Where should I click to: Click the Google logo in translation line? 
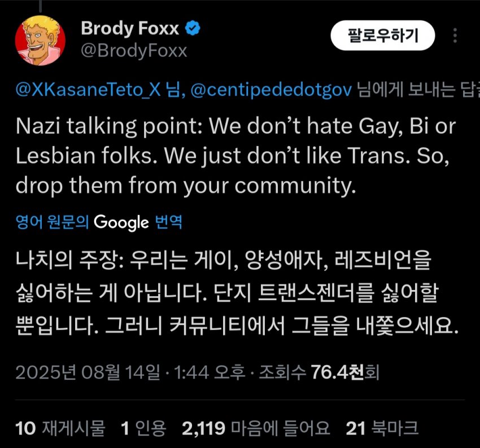point(121,222)
